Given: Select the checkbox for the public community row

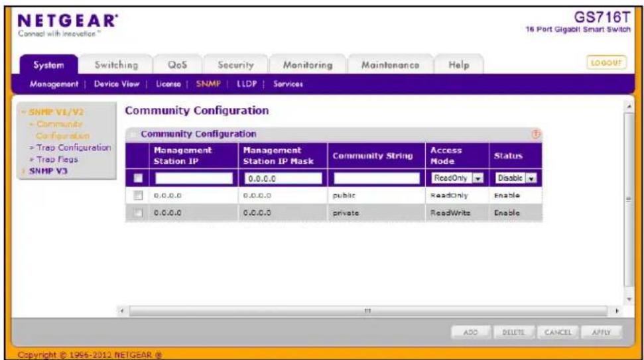Looking at the screenshot, I should (138, 196).
